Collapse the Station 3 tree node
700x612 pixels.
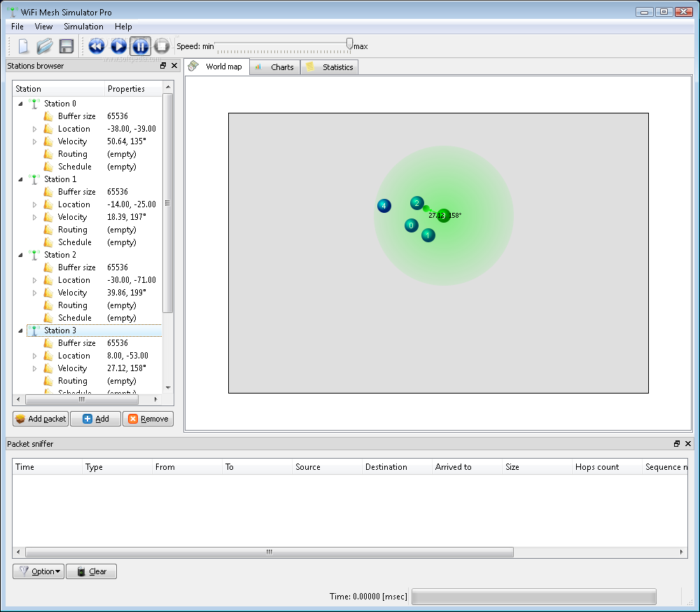pos(20,331)
